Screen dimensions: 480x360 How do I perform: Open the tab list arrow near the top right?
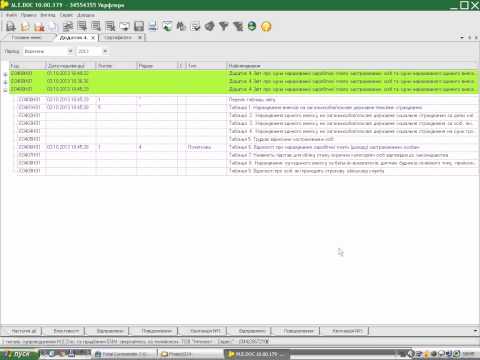click(x=462, y=38)
